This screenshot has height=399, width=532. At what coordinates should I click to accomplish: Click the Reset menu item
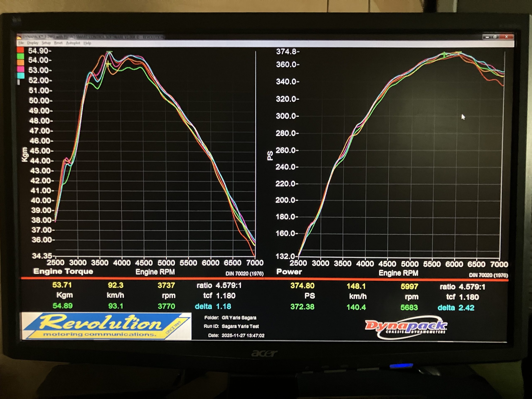click(x=58, y=43)
